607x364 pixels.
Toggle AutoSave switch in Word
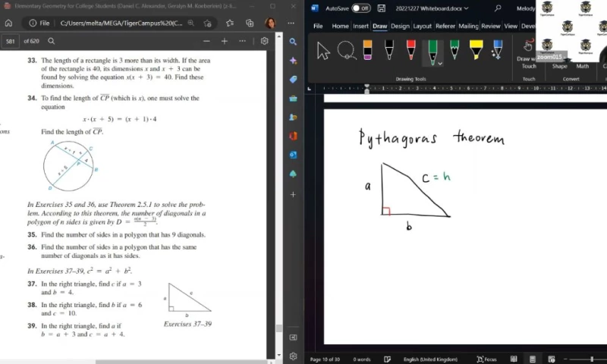(361, 8)
